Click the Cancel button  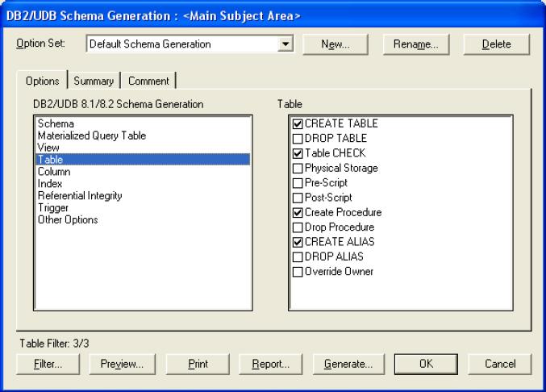coord(500,364)
